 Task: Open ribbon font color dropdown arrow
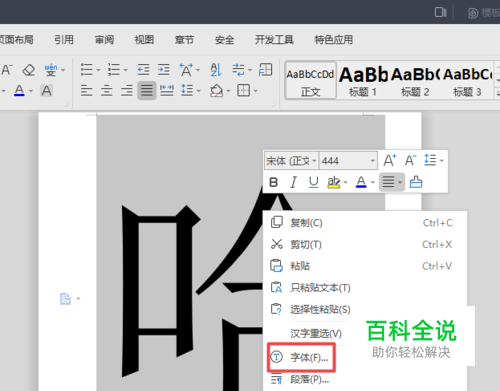point(31,91)
